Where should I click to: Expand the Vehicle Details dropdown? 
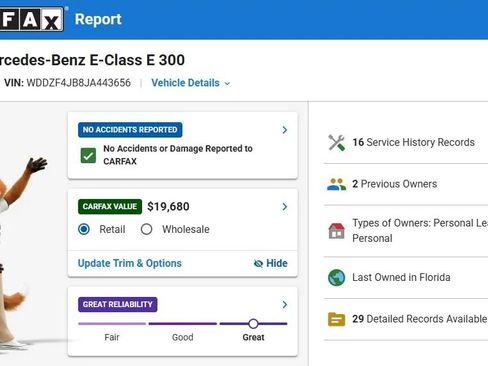tap(191, 83)
